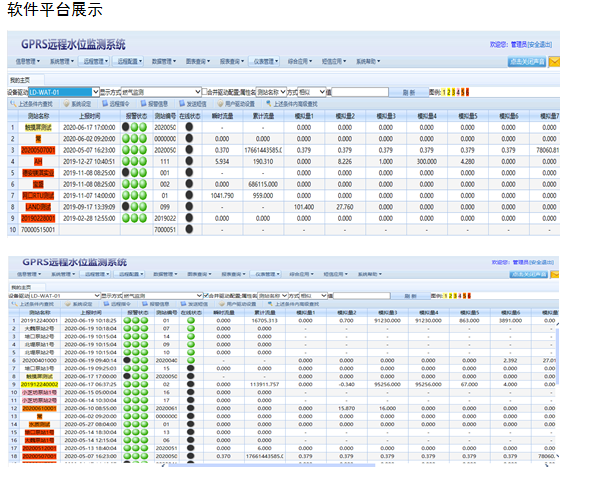Image resolution: width=589 pixels, height=477 pixels.
Task: Click red legend swatch 6 in upper screenshot
Action: click(x=467, y=92)
